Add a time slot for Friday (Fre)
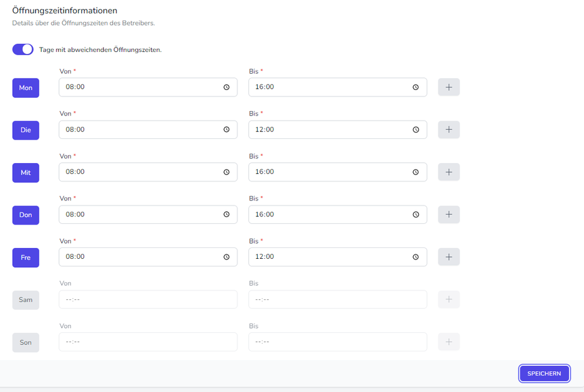The image size is (584, 392). [449, 257]
